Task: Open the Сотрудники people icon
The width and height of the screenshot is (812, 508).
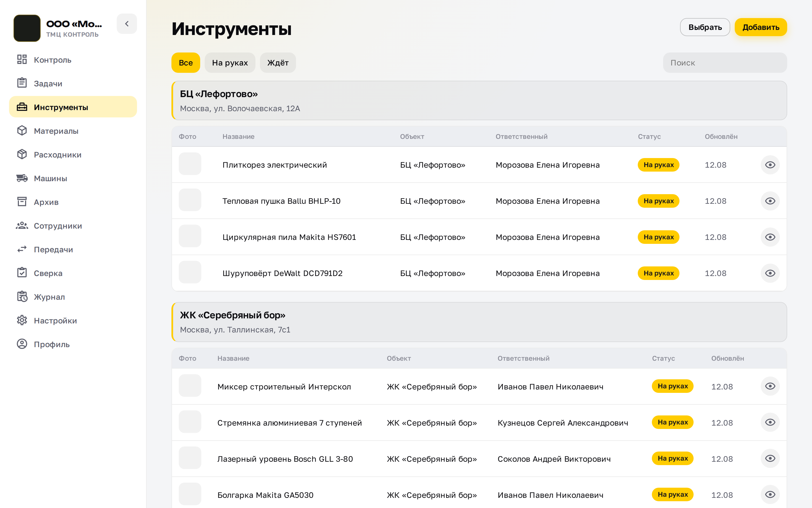Action: tap(22, 226)
